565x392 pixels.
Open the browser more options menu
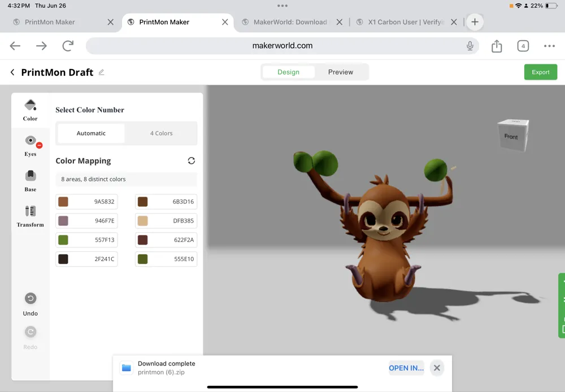[x=549, y=46]
